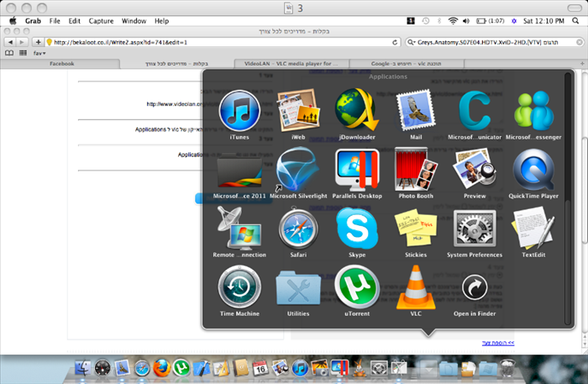The width and height of the screenshot is (588, 384).
Task: Launch Preview from the Applications stack
Action: click(475, 170)
